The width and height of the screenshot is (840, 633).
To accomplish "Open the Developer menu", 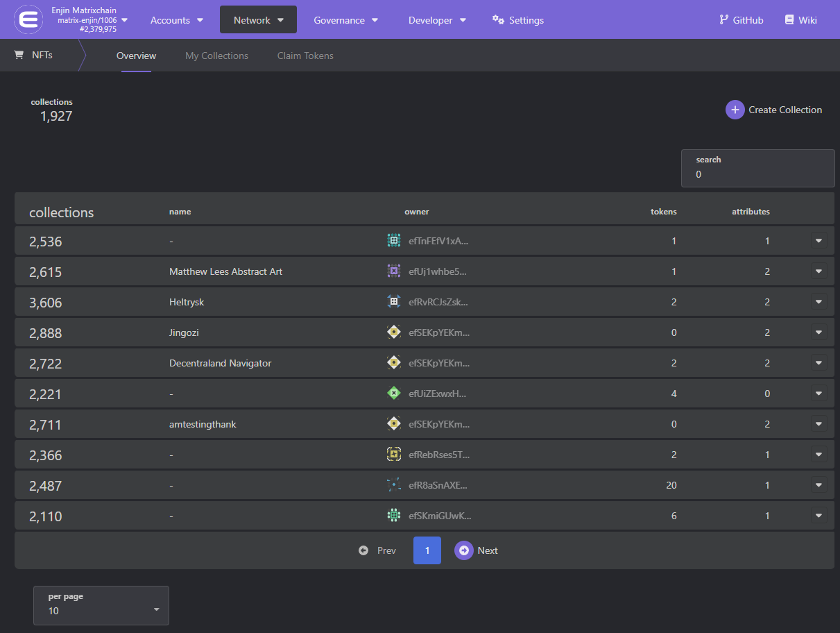I will [437, 20].
